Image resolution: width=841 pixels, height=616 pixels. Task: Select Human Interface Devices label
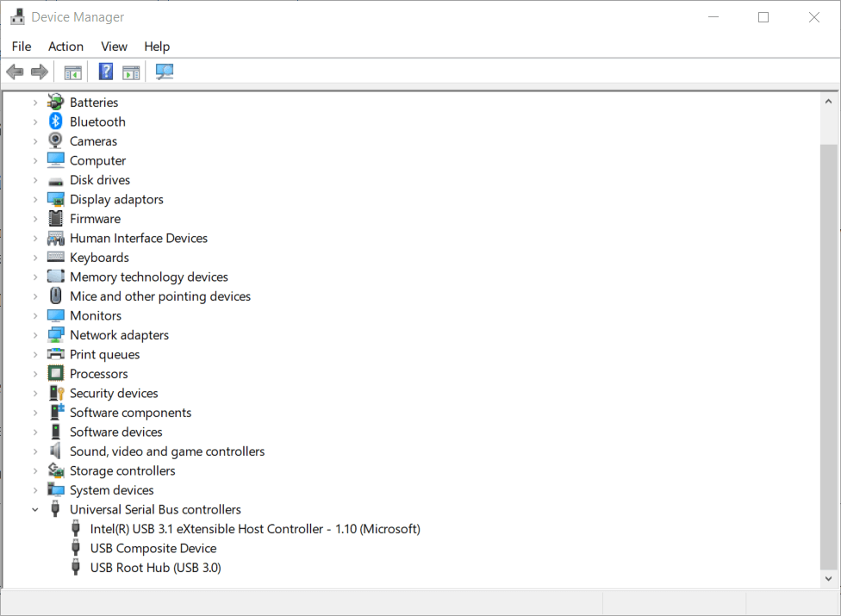[139, 238]
